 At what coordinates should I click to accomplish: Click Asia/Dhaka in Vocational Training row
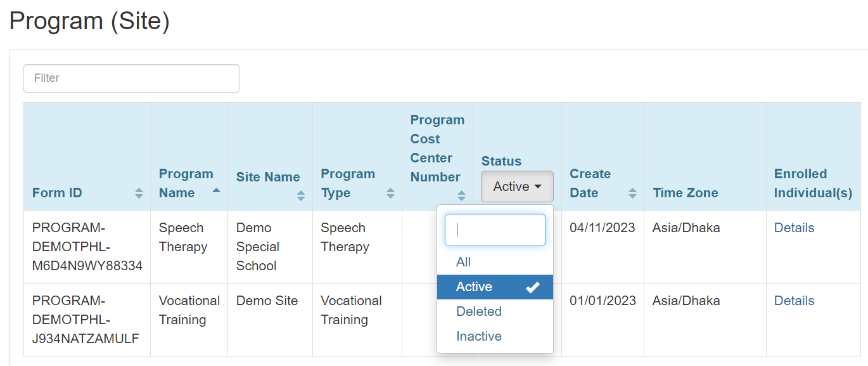coord(686,301)
